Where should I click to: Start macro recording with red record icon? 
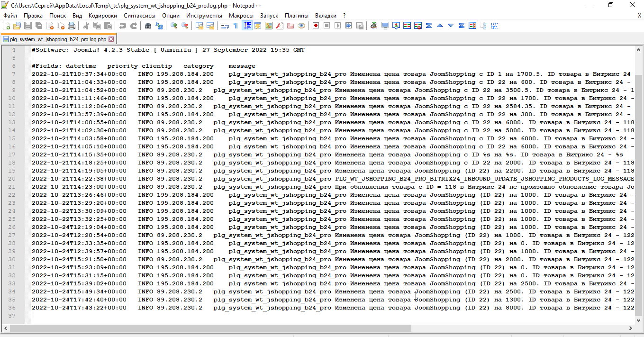pyautogui.click(x=316, y=26)
